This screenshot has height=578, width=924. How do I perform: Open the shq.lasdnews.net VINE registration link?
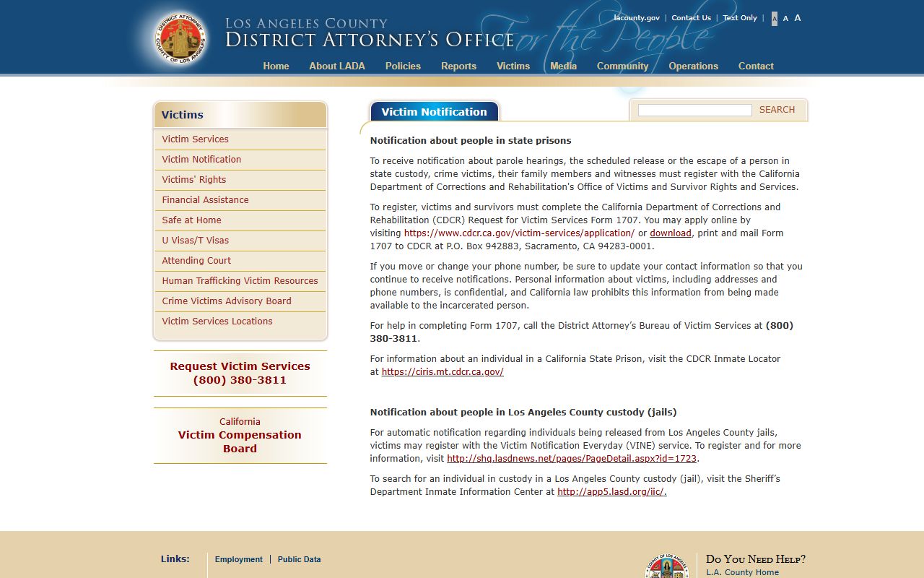pos(572,459)
